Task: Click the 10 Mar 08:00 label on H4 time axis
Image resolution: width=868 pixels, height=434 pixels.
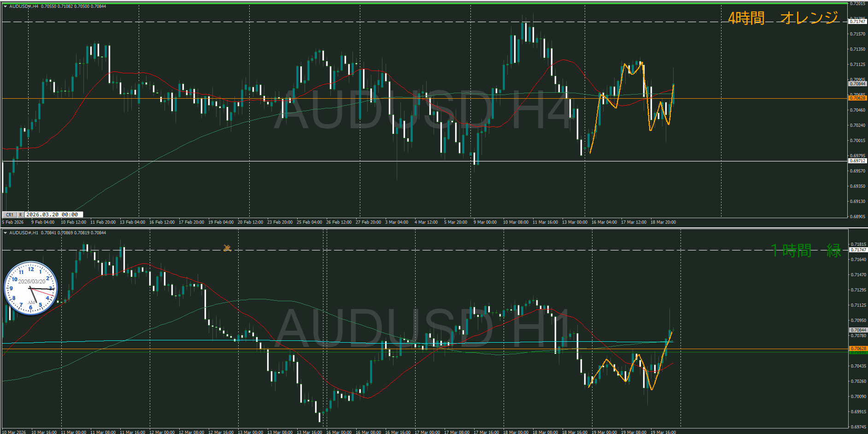Action: pos(516,222)
